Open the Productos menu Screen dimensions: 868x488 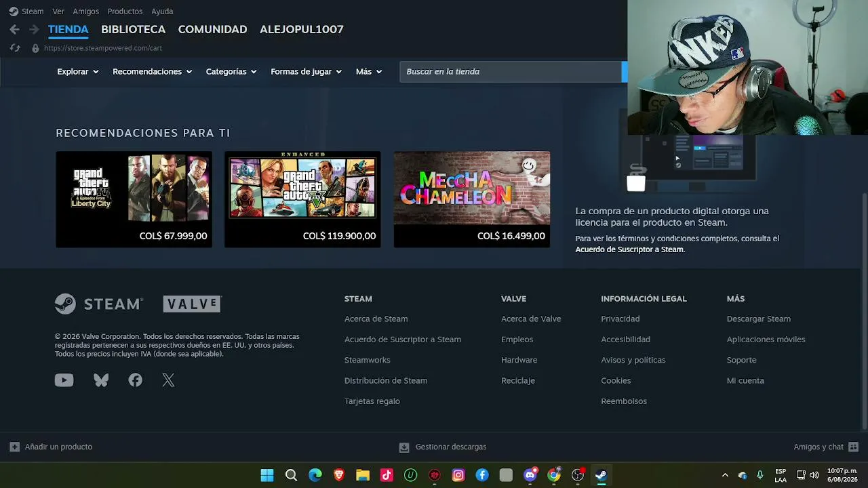(x=125, y=12)
